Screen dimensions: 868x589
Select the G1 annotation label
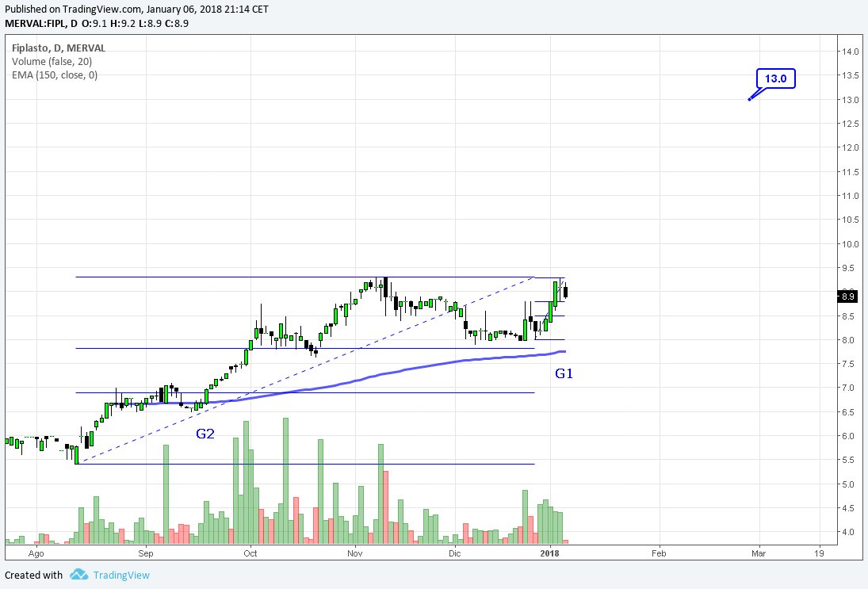point(564,373)
